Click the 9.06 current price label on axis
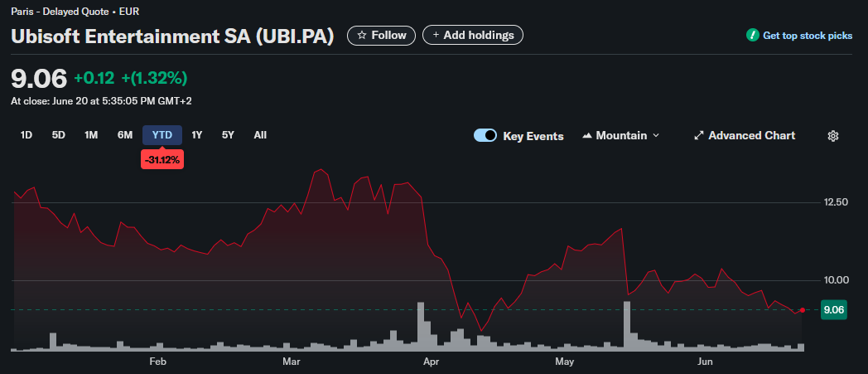The width and height of the screenshot is (868, 374). 834,310
